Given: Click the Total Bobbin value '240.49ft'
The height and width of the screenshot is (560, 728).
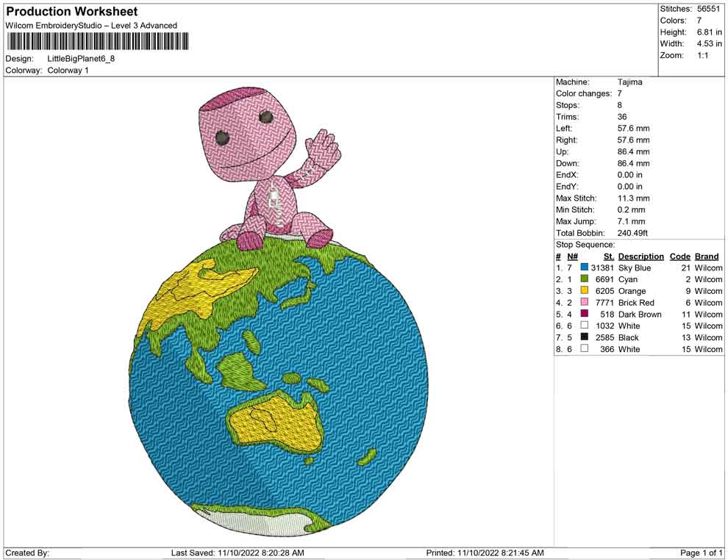Looking at the screenshot, I should [632, 233].
